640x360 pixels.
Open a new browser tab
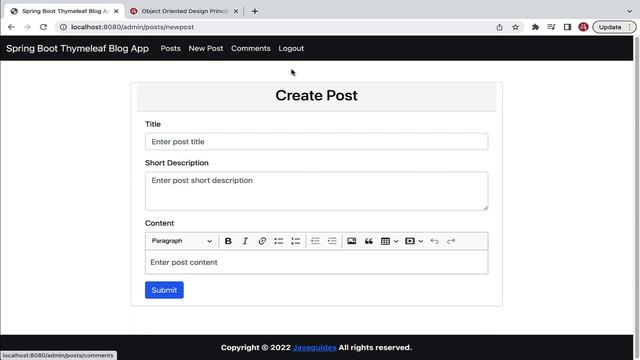coord(255,11)
